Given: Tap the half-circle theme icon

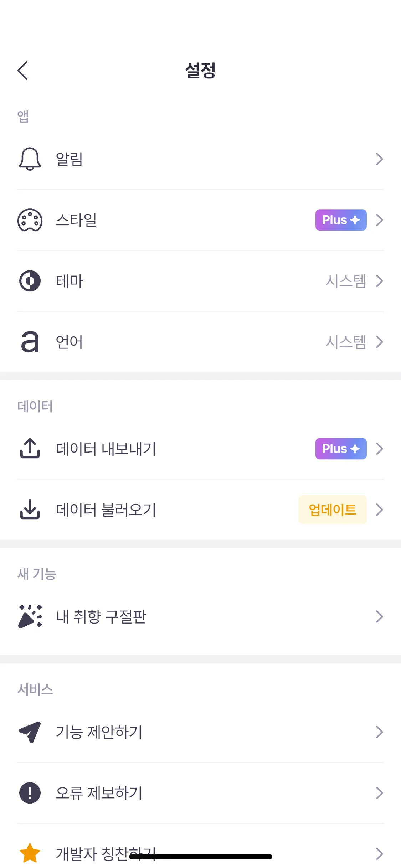Looking at the screenshot, I should point(30,281).
